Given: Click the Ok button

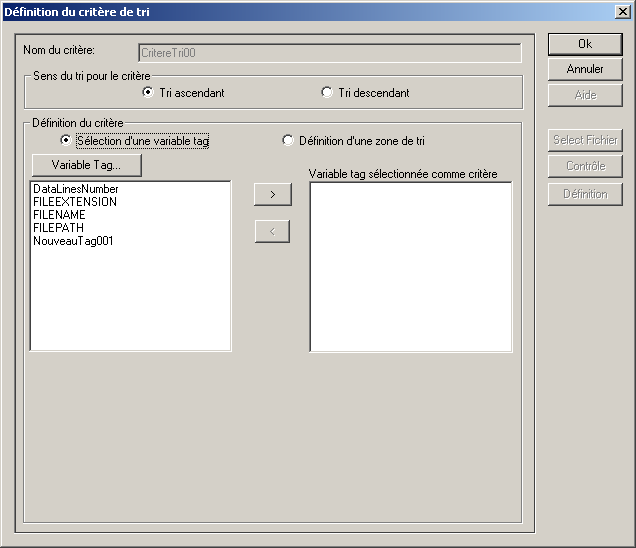Looking at the screenshot, I should [585, 44].
